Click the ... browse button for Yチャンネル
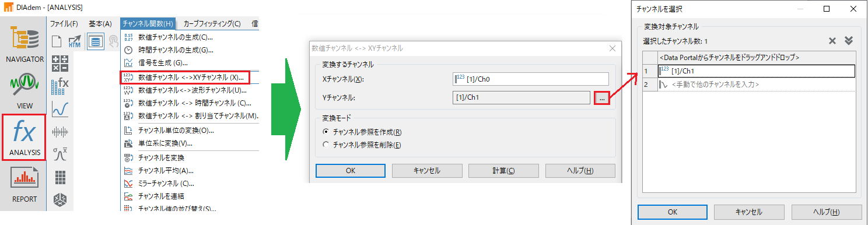868x225 pixels. (603, 99)
